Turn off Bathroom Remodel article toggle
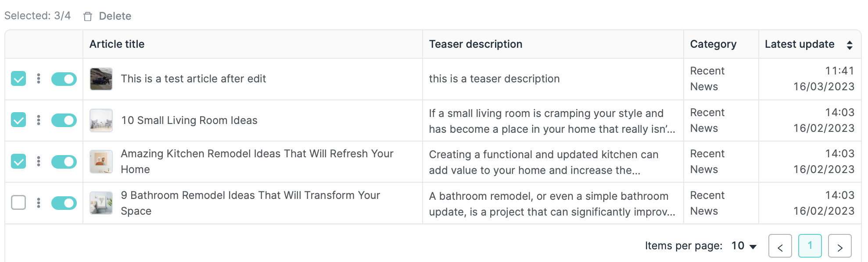868x262 pixels. [x=64, y=203]
